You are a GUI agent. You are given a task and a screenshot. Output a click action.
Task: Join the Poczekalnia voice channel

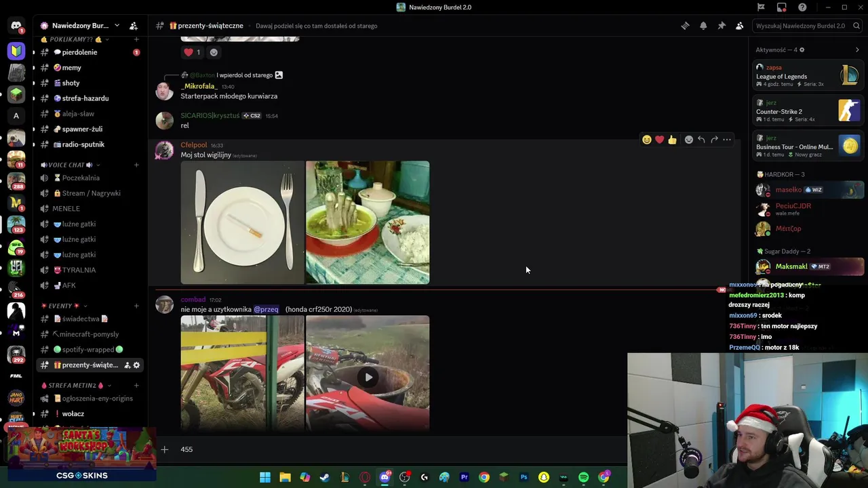90,178
